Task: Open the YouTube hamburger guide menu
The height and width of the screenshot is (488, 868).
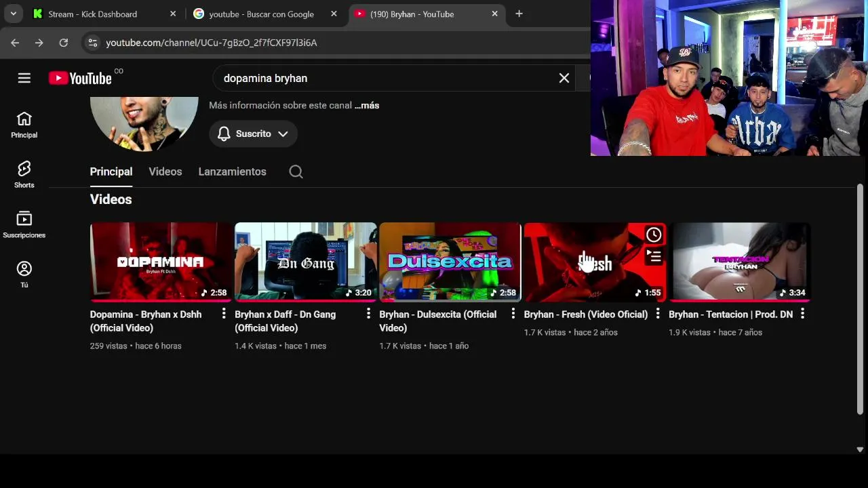Action: tap(24, 78)
